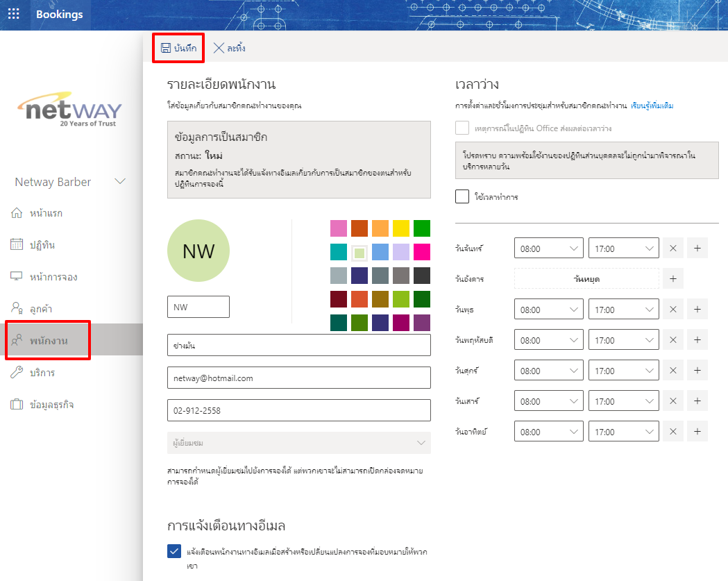Image resolution: width=728 pixels, height=581 pixels.
Task: Enable the ใช้เวลาทำการ business hours checkbox
Action: [462, 196]
